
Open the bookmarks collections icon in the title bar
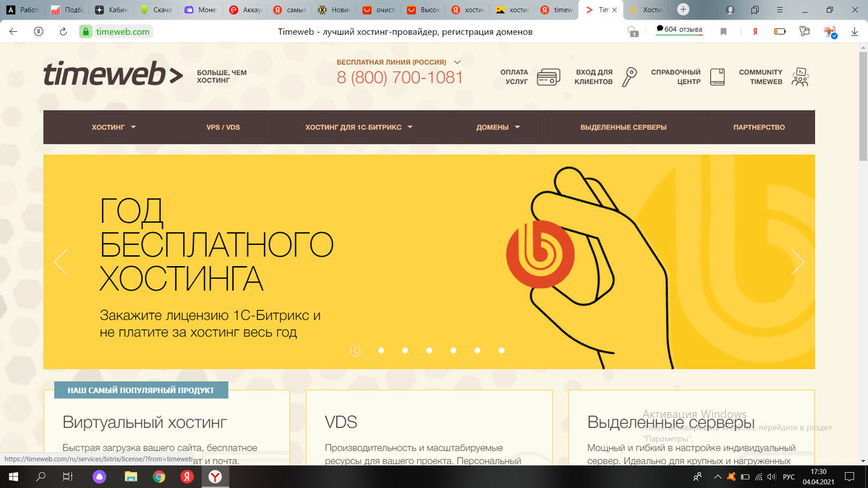click(755, 10)
